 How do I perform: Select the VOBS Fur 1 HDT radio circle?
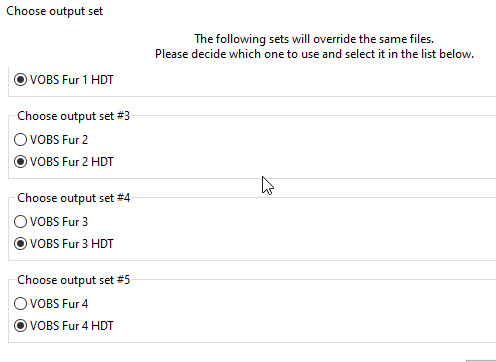20,80
